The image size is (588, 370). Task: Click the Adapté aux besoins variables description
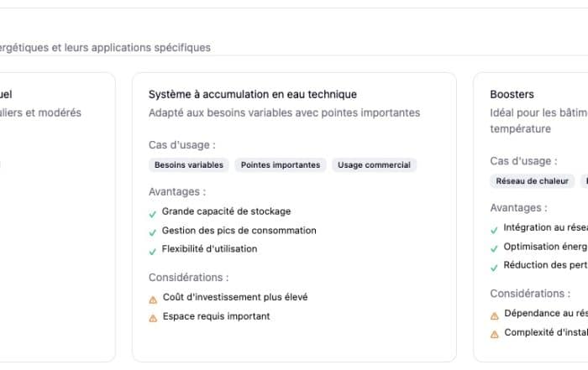(x=284, y=112)
